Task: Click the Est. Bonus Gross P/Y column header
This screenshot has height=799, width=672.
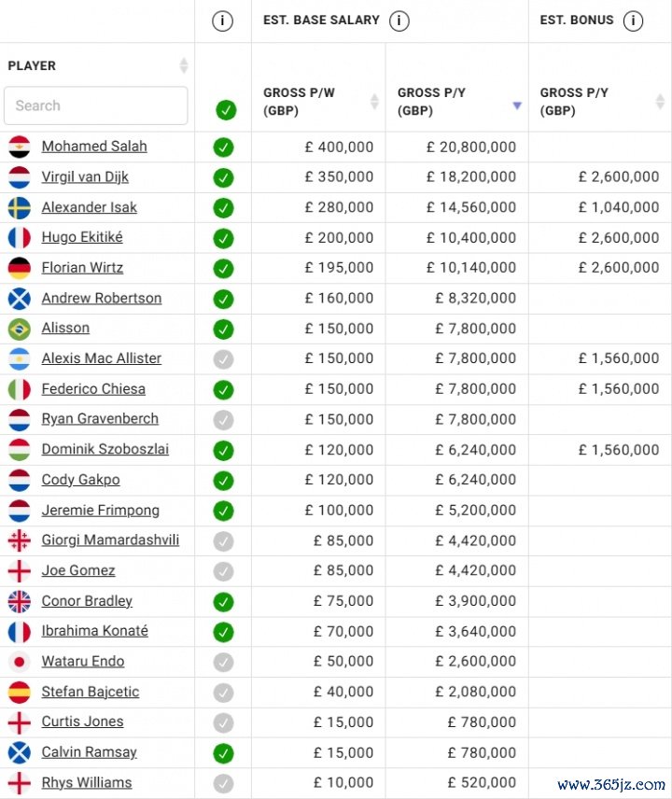Action: pos(574,101)
